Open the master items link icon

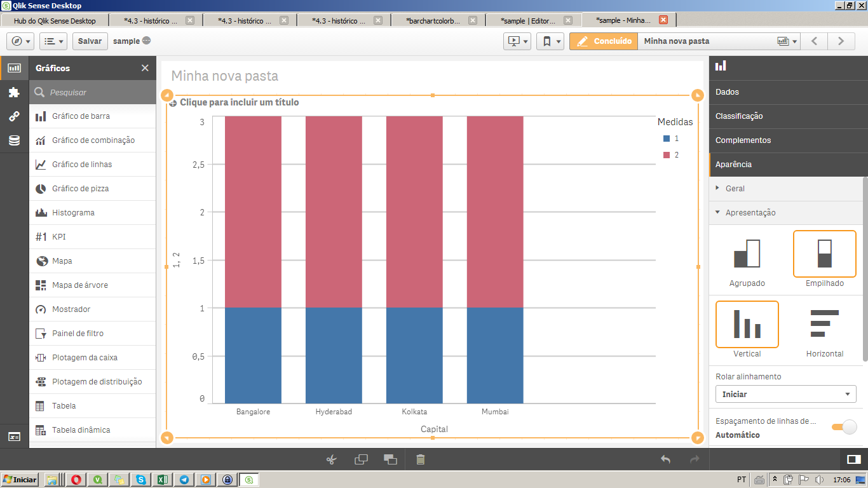[14, 116]
